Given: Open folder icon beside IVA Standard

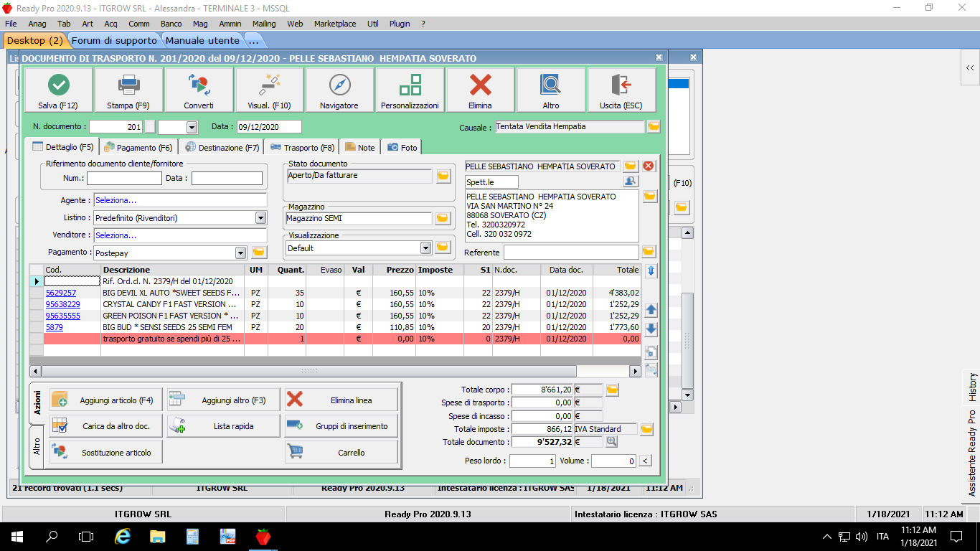Looking at the screenshot, I should pos(646,429).
